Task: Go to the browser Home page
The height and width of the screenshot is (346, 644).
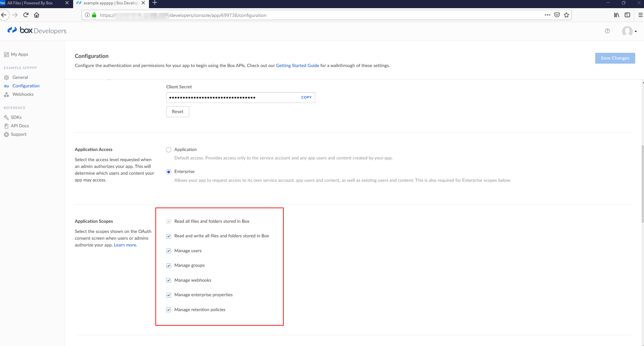Action: pos(37,15)
